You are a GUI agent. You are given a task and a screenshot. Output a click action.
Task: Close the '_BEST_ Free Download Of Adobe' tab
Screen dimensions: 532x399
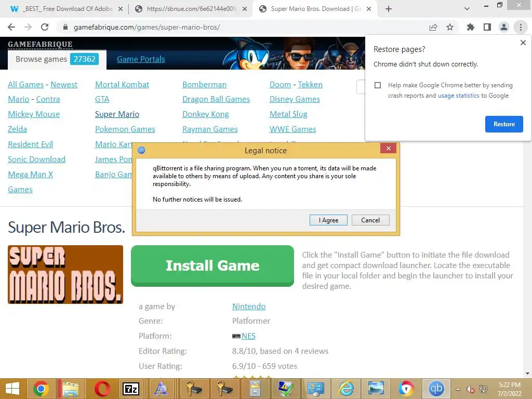121,9
